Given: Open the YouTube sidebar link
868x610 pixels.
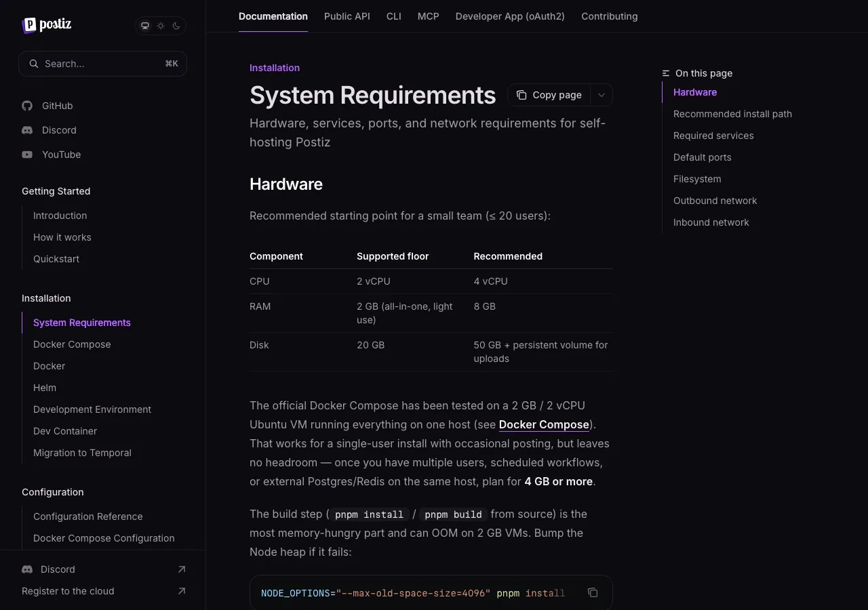Looking at the screenshot, I should (x=52, y=155).
